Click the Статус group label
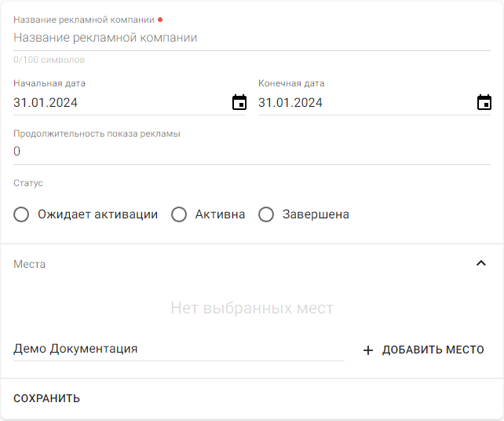The height and width of the screenshot is (421, 504). tap(28, 183)
